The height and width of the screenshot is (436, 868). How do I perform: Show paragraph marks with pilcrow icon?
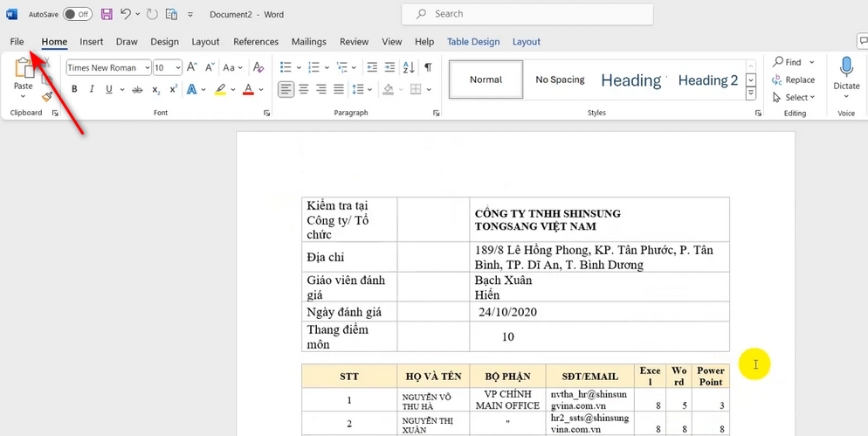click(428, 67)
